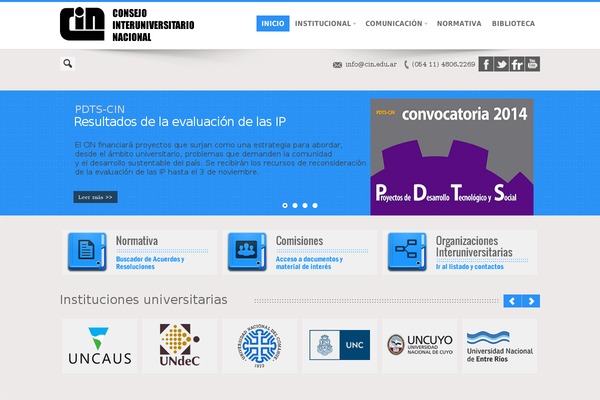Select the first slider dot
This screenshot has height=400, width=600.
285,206
